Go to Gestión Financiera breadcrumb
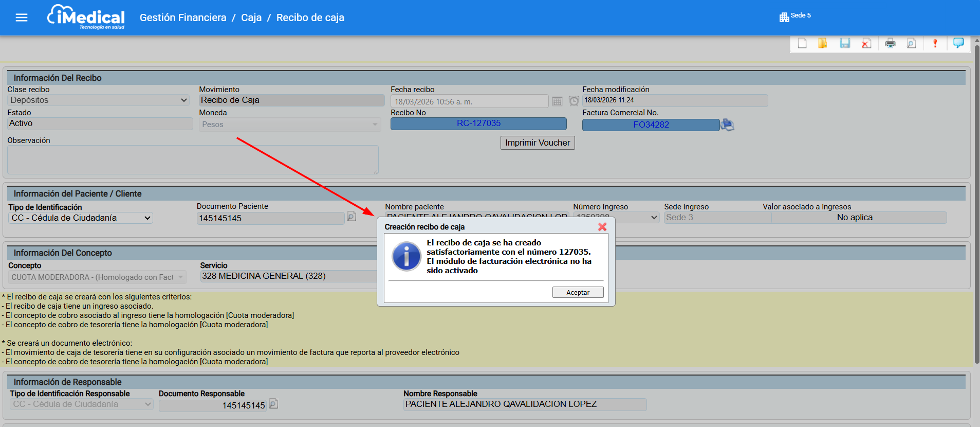980x427 pixels. click(x=183, y=18)
